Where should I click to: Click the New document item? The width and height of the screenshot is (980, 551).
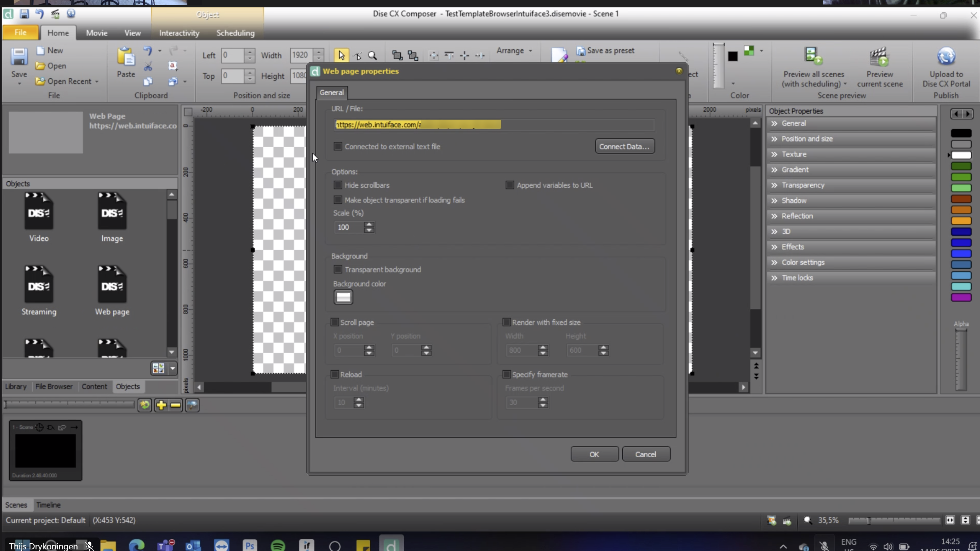coord(50,50)
